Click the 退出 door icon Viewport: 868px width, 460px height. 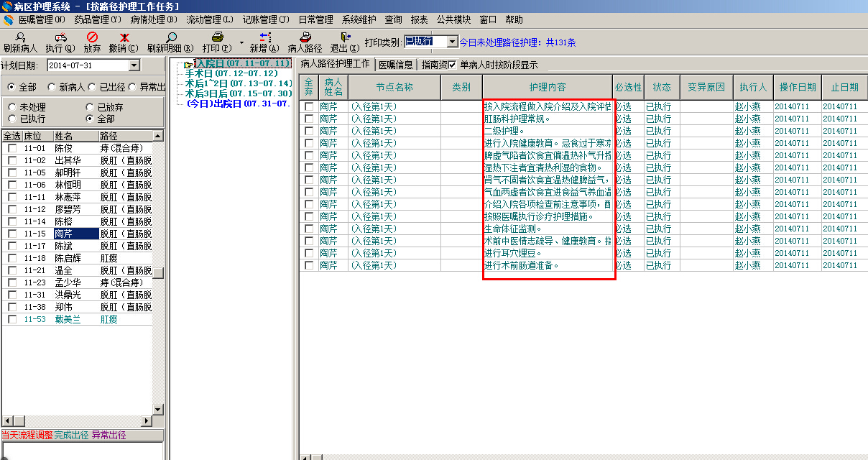(x=346, y=37)
